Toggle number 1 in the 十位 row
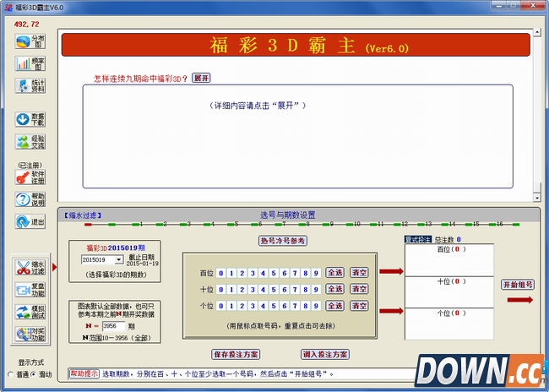 point(231,290)
